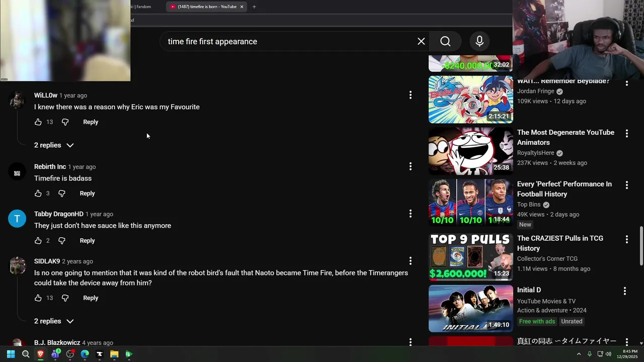This screenshot has height=362, width=644.
Task: Clear the YouTube search field with the X
Action: coord(421,41)
